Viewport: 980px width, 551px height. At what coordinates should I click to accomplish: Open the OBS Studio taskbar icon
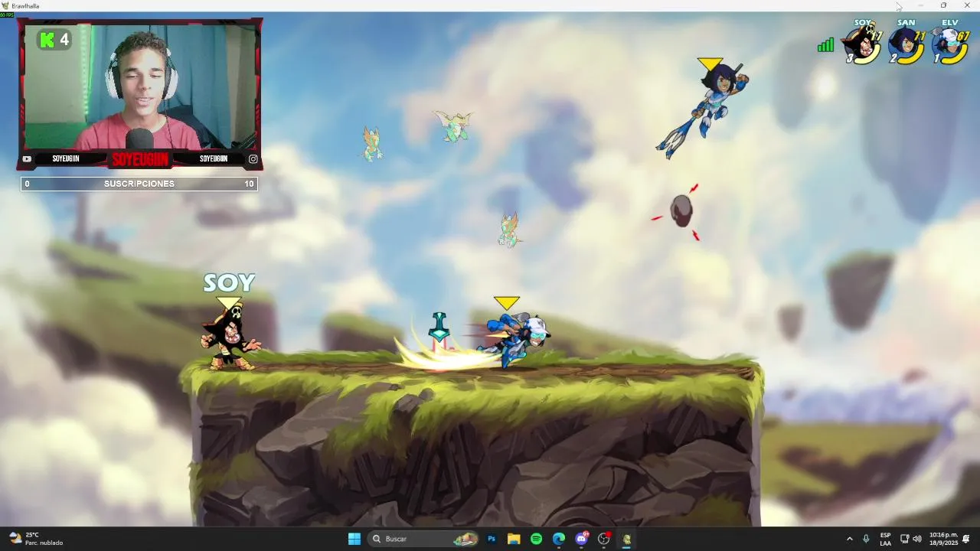pyautogui.click(x=604, y=539)
